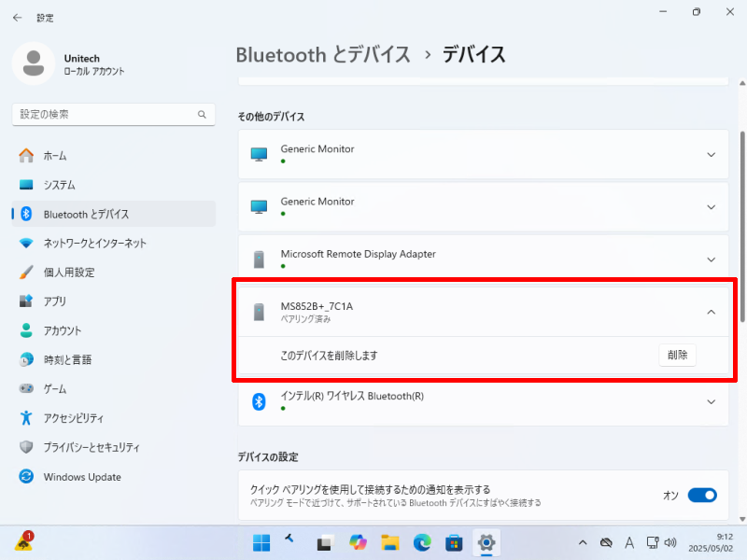This screenshot has height=560, width=747.
Task: Open the Unitech account avatar
Action: 34,63
